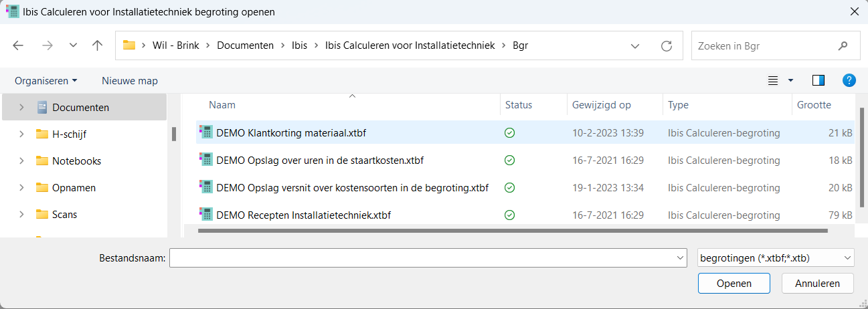The width and height of the screenshot is (868, 309).
Task: Open address bar history dropdown
Action: coord(636,46)
